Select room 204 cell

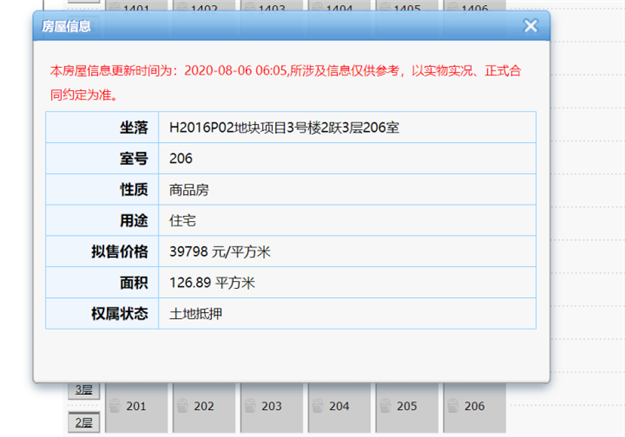click(339, 407)
